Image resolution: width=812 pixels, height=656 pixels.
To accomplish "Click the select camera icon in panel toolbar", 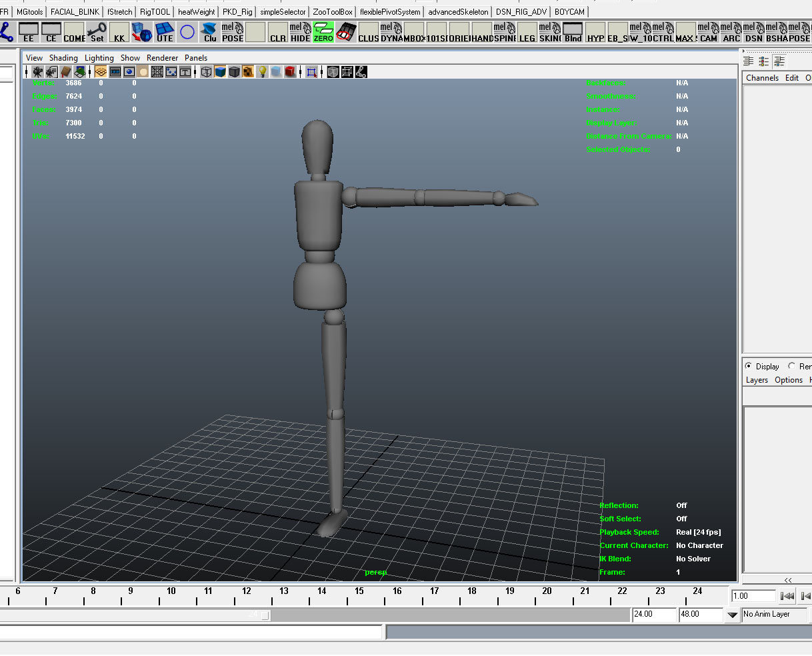I will (x=38, y=72).
